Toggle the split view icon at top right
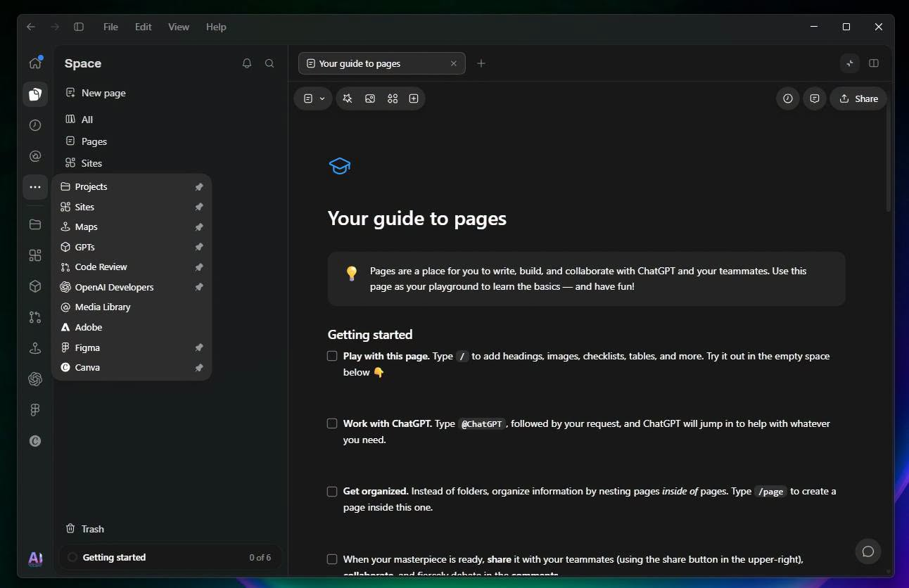 874,63
